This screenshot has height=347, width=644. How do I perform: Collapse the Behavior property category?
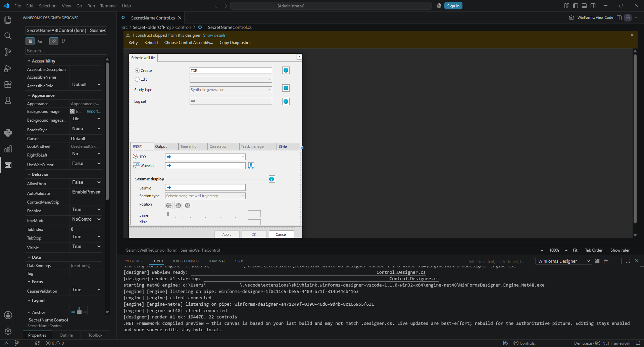coord(29,174)
